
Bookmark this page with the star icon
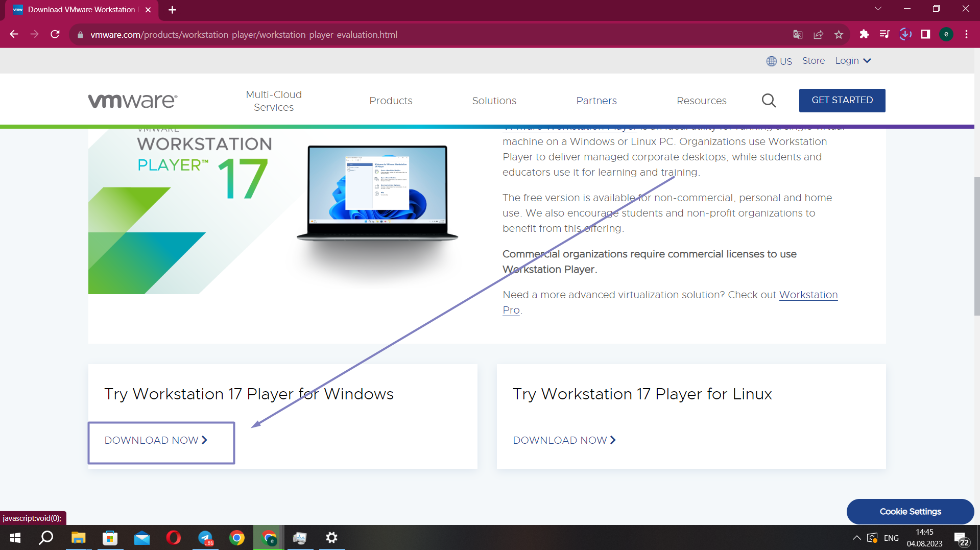839,34
